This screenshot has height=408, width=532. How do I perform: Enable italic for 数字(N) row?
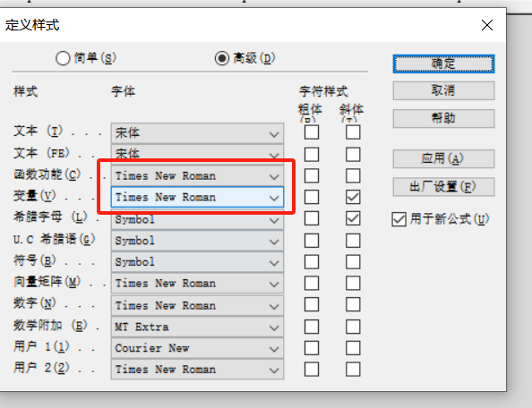coord(353,304)
